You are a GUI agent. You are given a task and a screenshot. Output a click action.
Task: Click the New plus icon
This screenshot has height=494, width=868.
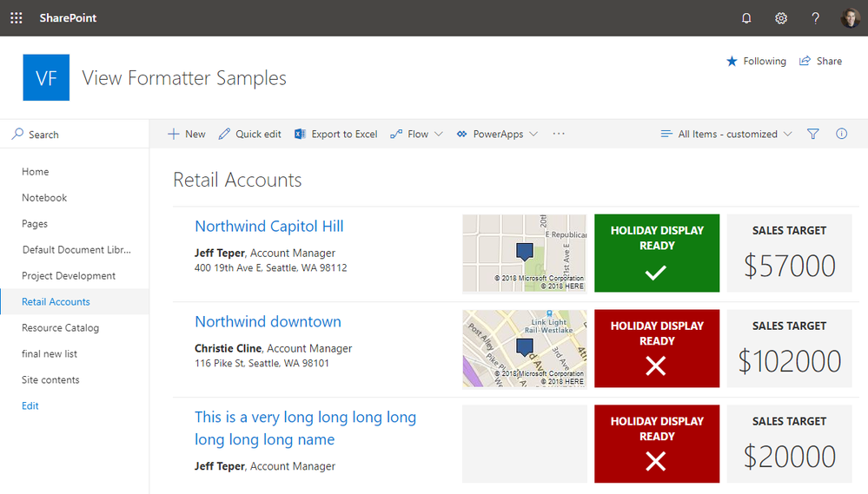pos(173,134)
